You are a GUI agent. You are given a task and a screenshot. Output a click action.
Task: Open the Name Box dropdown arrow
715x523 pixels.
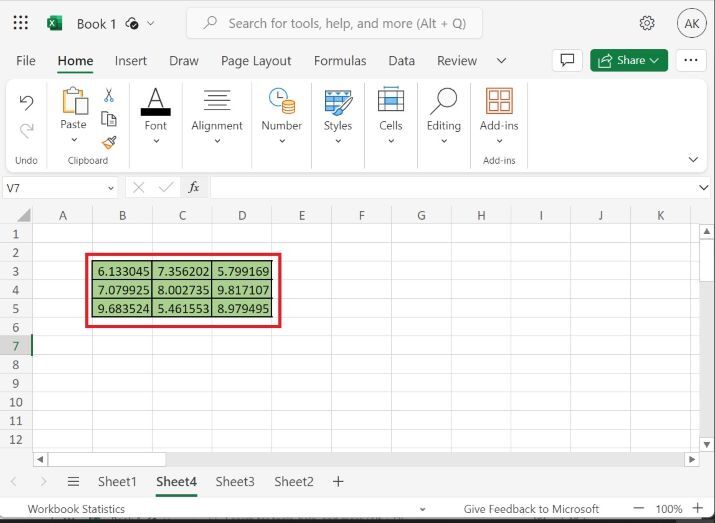[x=110, y=188]
